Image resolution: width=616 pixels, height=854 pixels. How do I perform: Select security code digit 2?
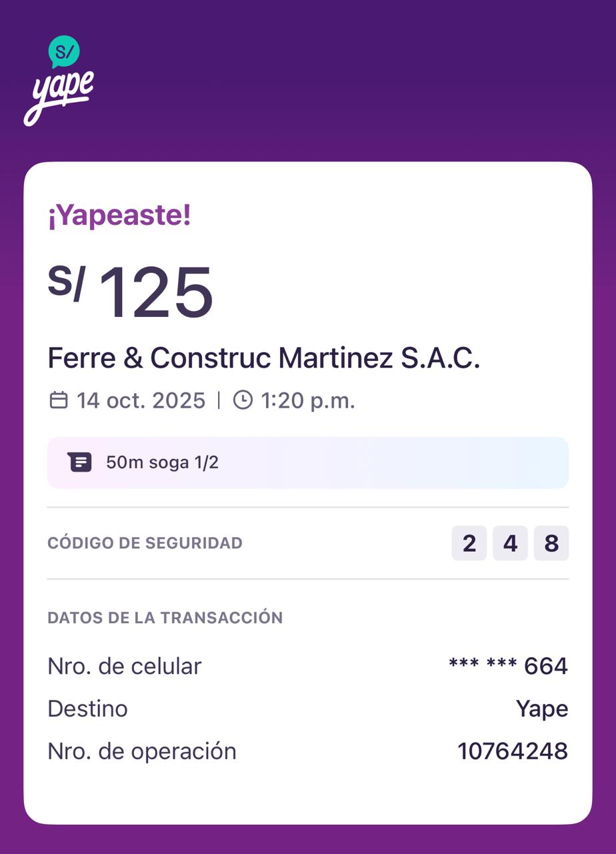[x=469, y=543]
